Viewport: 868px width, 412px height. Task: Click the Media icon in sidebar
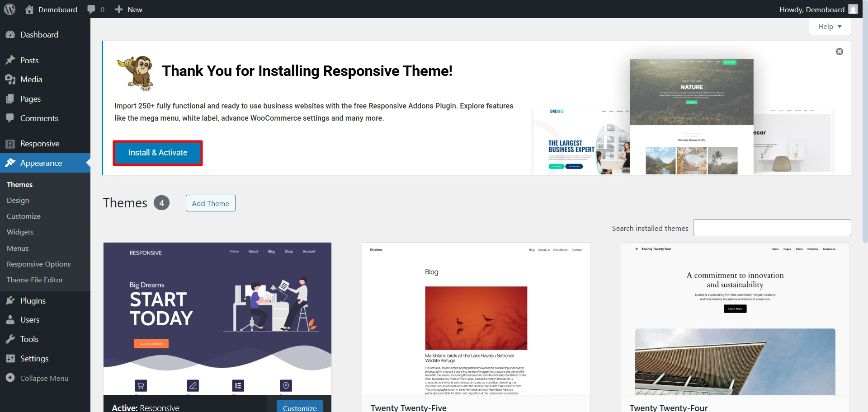[10, 80]
